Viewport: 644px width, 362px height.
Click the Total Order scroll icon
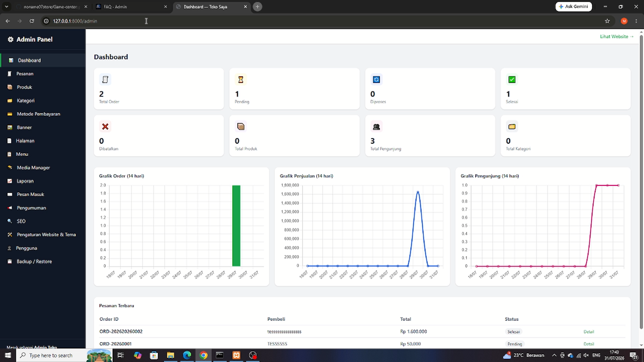pyautogui.click(x=105, y=79)
